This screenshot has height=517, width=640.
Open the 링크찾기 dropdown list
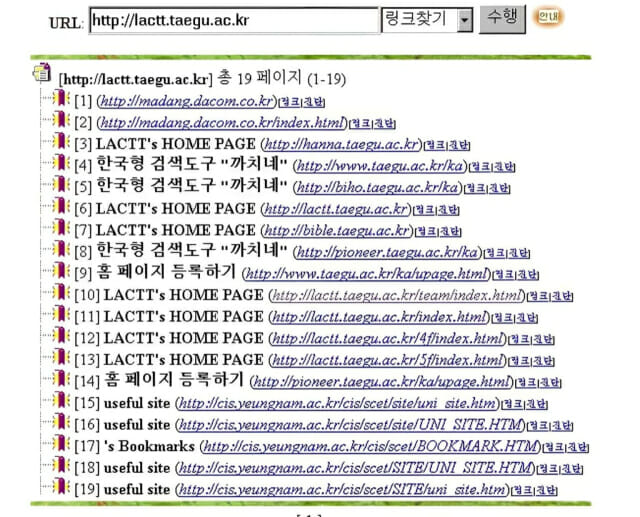click(x=463, y=19)
